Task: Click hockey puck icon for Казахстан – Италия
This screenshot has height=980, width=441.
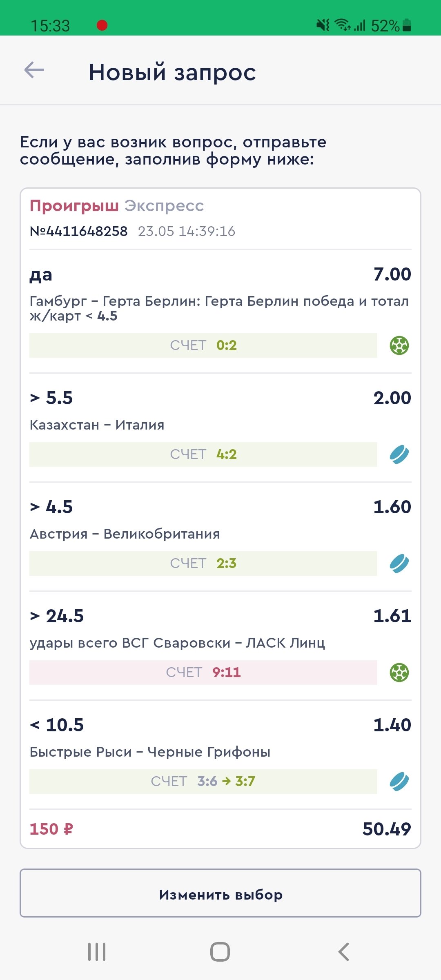Action: pyautogui.click(x=399, y=454)
